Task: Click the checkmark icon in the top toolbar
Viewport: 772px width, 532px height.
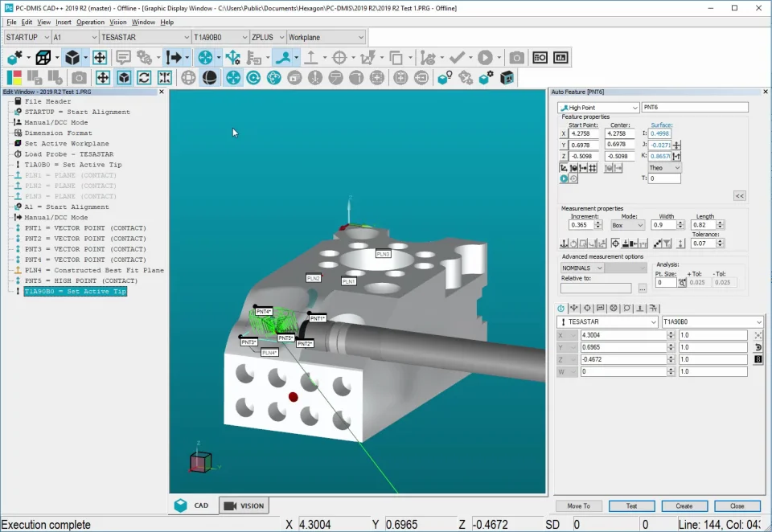Action: pyautogui.click(x=457, y=58)
